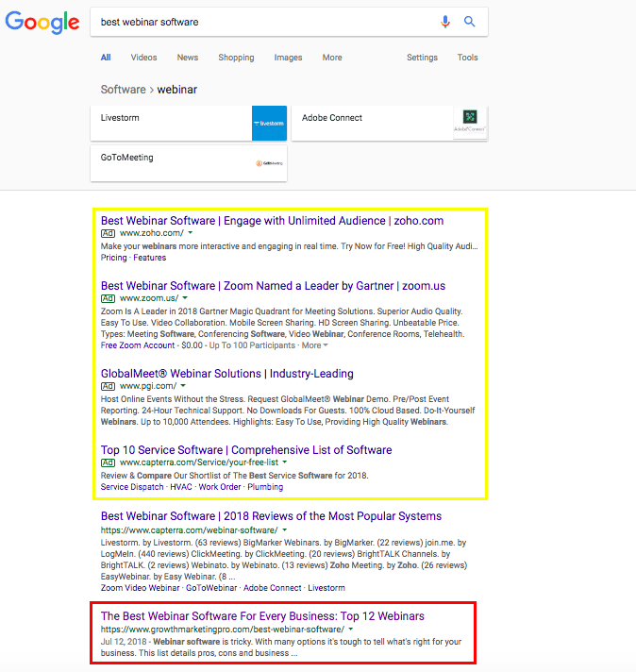Open Top 12 Webinars result title
The width and height of the screenshot is (636, 672).
point(262,616)
